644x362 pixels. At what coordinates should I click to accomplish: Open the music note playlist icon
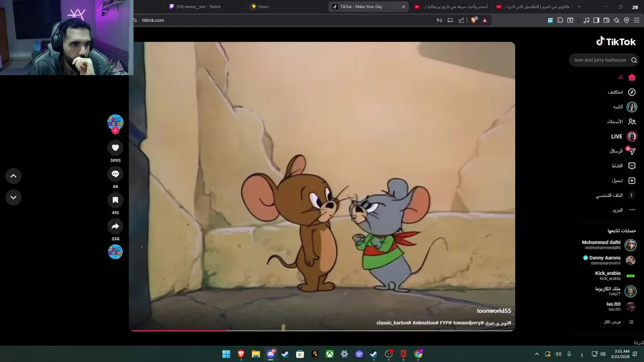586,20
